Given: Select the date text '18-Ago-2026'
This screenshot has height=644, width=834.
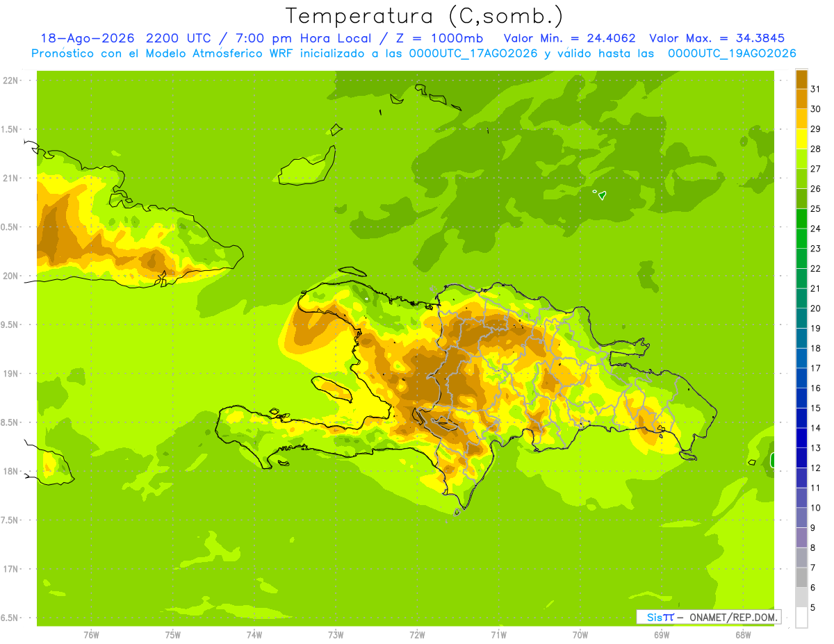Looking at the screenshot, I should pyautogui.click(x=87, y=38).
